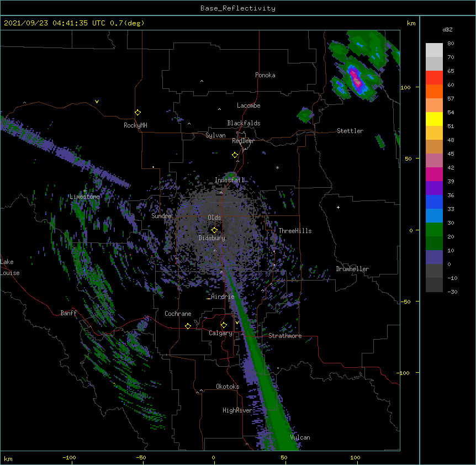Select the Sylvan label

tap(215, 135)
